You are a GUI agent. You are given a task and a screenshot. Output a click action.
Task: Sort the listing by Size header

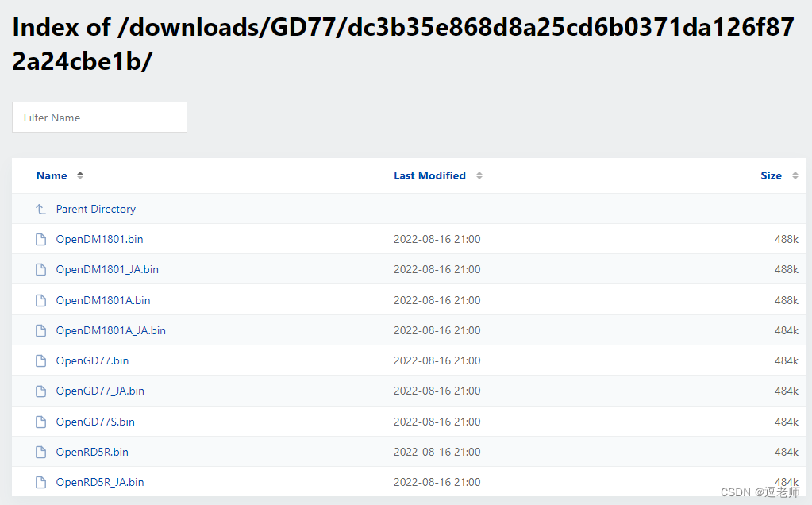pos(771,175)
